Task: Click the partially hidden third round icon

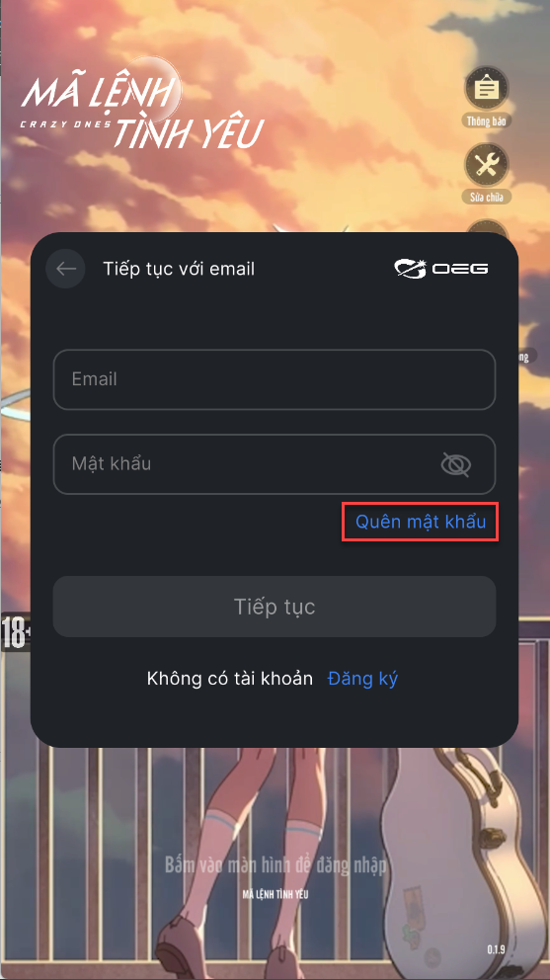Action: click(486, 226)
